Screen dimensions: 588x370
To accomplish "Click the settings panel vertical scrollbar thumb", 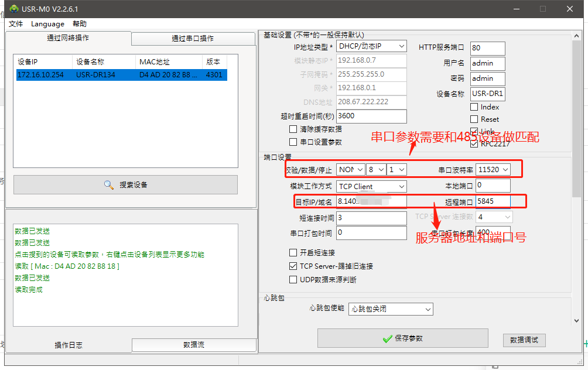I will 576,118.
